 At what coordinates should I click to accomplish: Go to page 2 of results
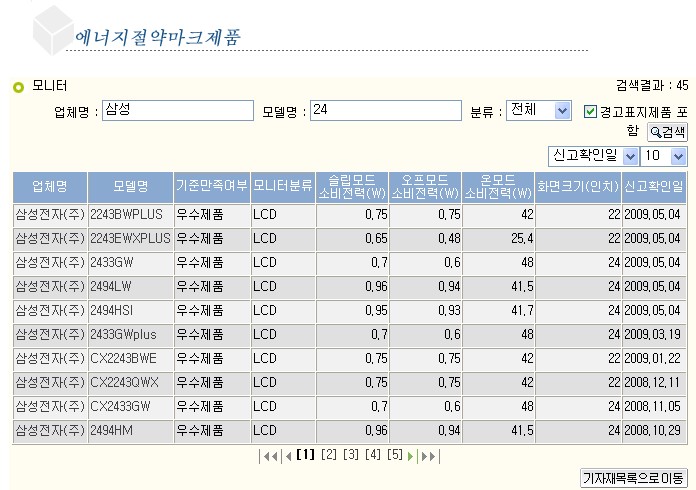328,455
